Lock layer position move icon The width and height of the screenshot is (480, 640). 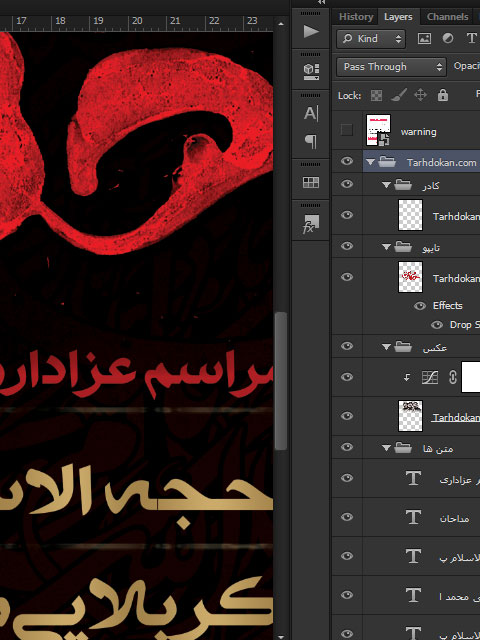tap(420, 95)
